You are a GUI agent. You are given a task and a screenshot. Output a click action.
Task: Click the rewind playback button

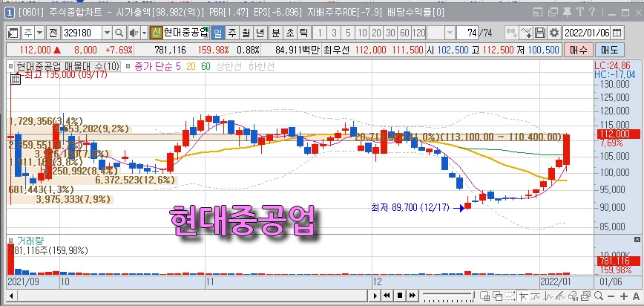point(387,296)
